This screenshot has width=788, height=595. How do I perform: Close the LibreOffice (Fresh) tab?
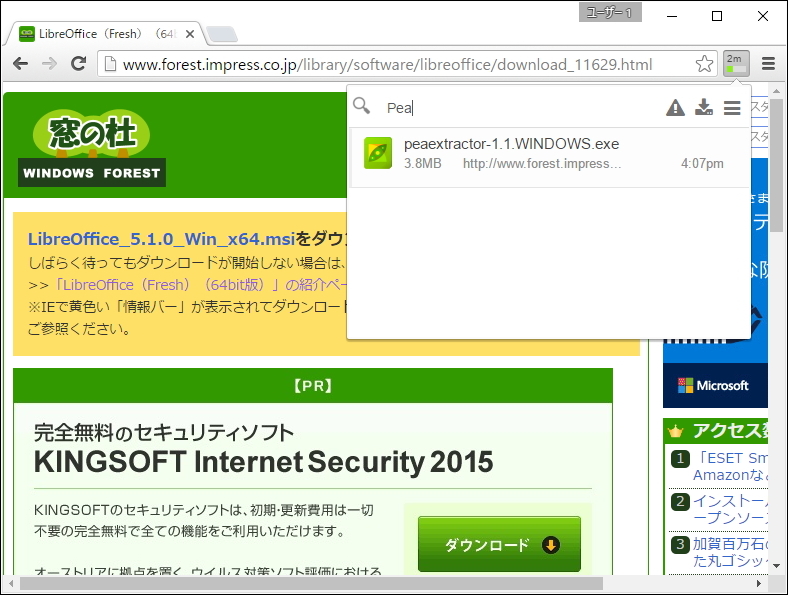[x=190, y=34]
